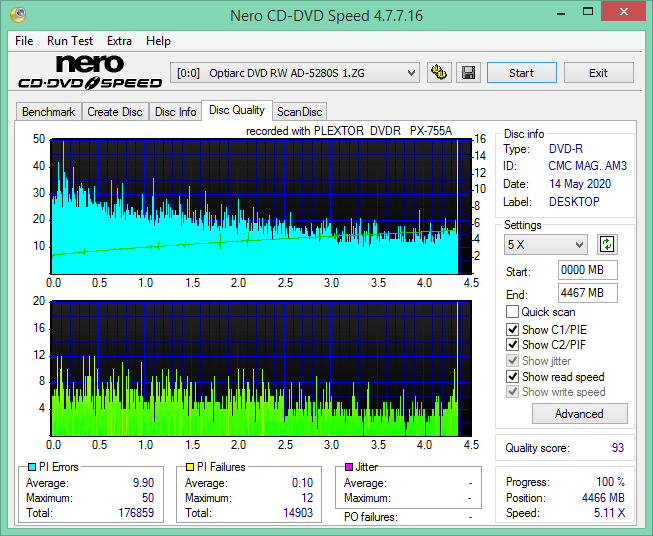This screenshot has height=536, width=653.
Task: Click the disc ID text CMC MAG. AM3
Action: click(587, 166)
